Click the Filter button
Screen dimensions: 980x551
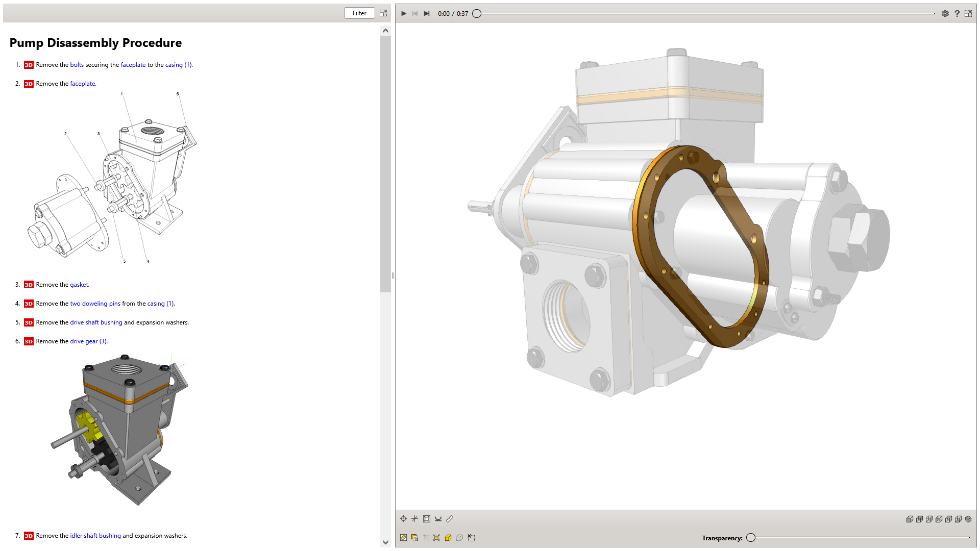(x=359, y=13)
